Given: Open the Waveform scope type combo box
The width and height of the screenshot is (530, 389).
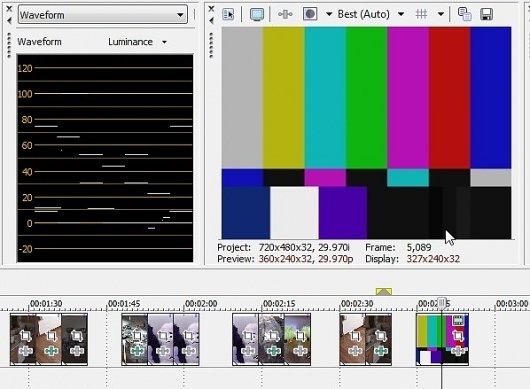Looking at the screenshot, I should tap(103, 15).
